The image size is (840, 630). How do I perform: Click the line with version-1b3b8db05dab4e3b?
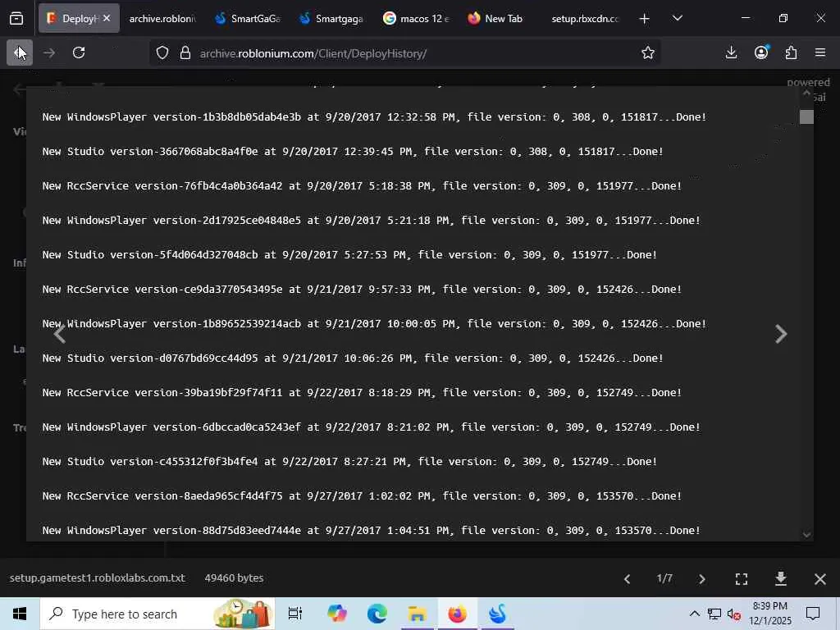coord(374,116)
